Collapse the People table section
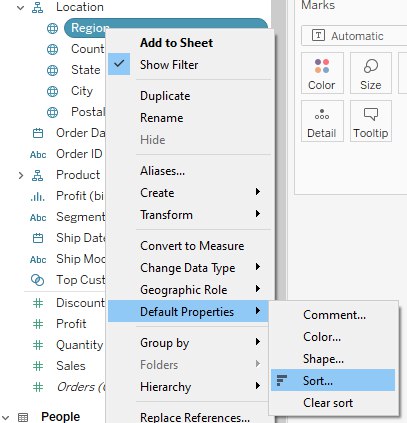Viewport: 407px width, 423px height. (x=6, y=417)
